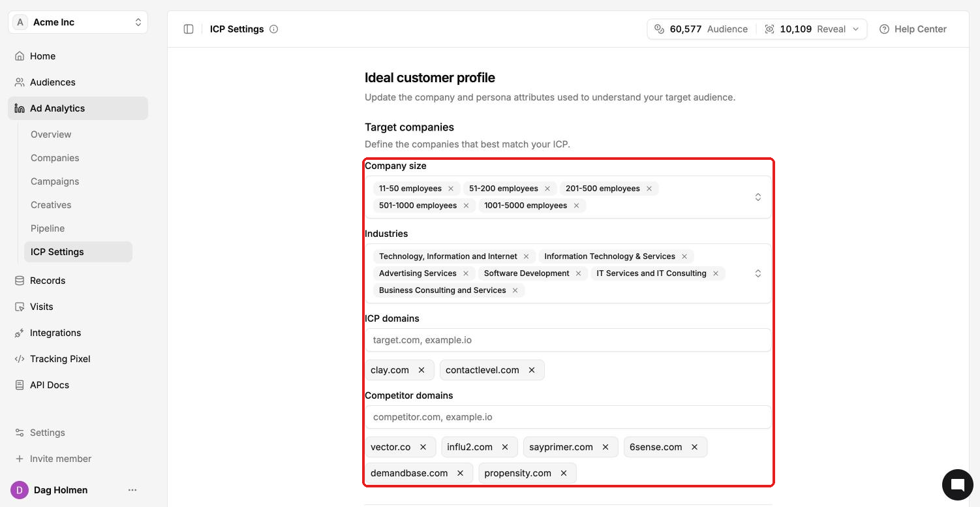
Task: Expand the Company size dropdown
Action: coord(758,197)
